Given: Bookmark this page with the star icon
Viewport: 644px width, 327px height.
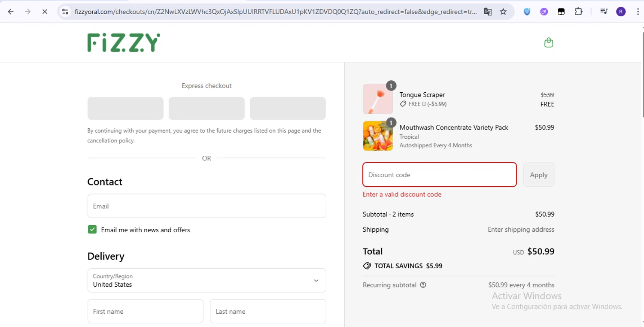Looking at the screenshot, I should tap(503, 12).
